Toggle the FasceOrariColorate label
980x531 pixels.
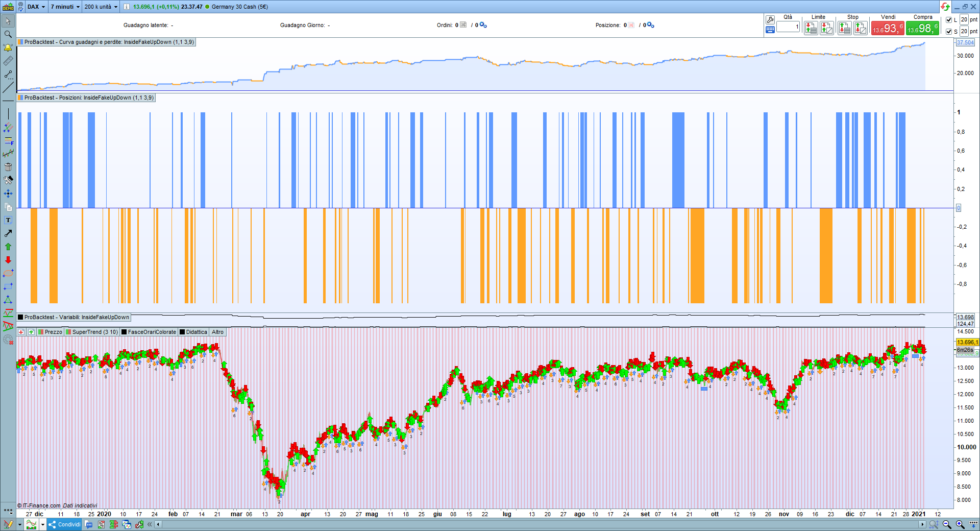[149, 332]
